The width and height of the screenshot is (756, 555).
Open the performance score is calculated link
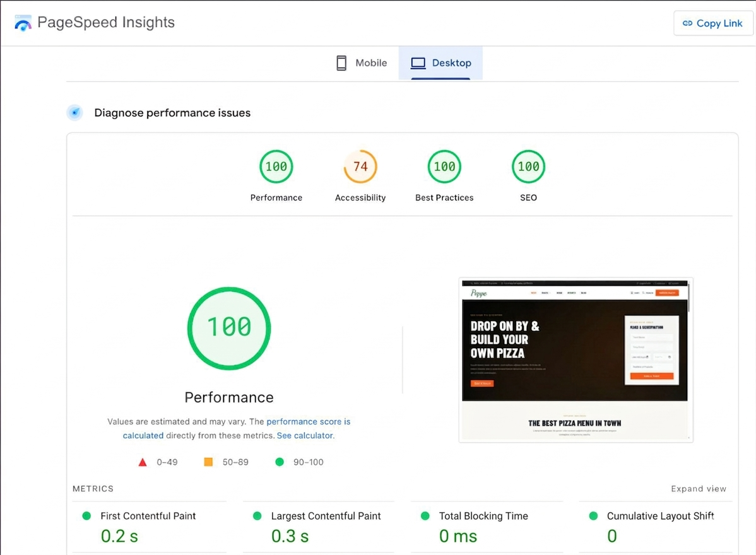coord(309,421)
